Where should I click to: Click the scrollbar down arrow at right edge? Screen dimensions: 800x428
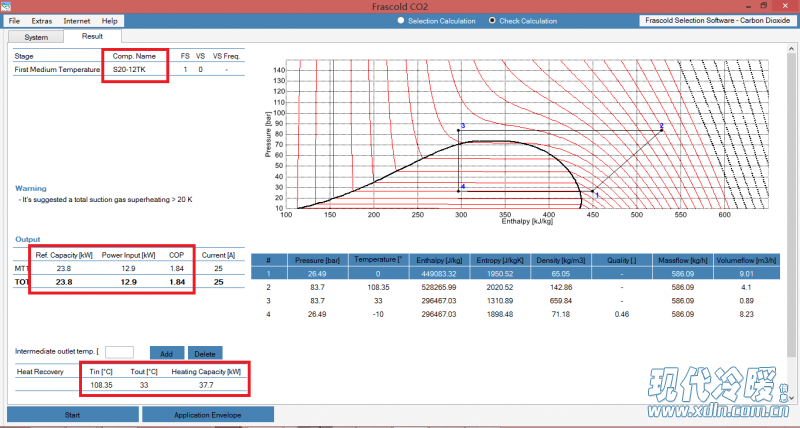791,398
